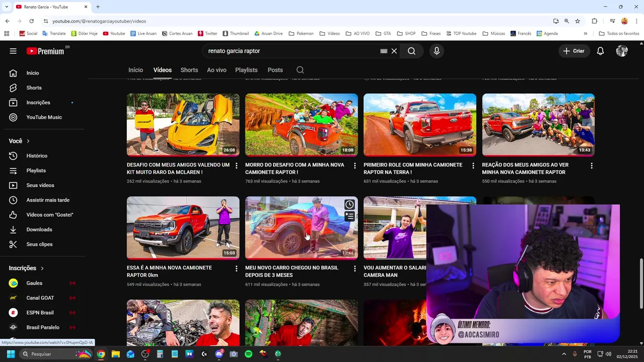This screenshot has width=644, height=362.
Task: Expand the Inscrições section heading
Action: pos(27,268)
